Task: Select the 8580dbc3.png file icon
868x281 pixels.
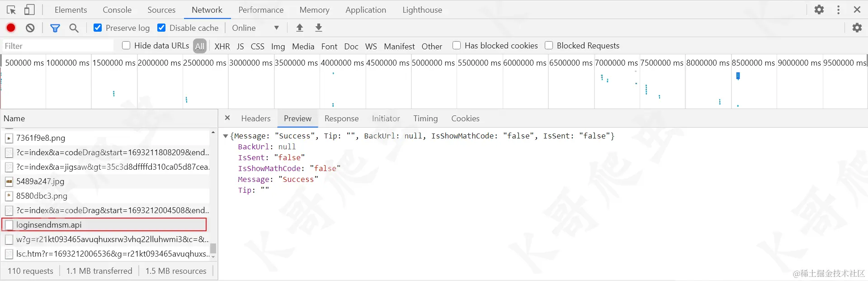Action: coord(9,196)
